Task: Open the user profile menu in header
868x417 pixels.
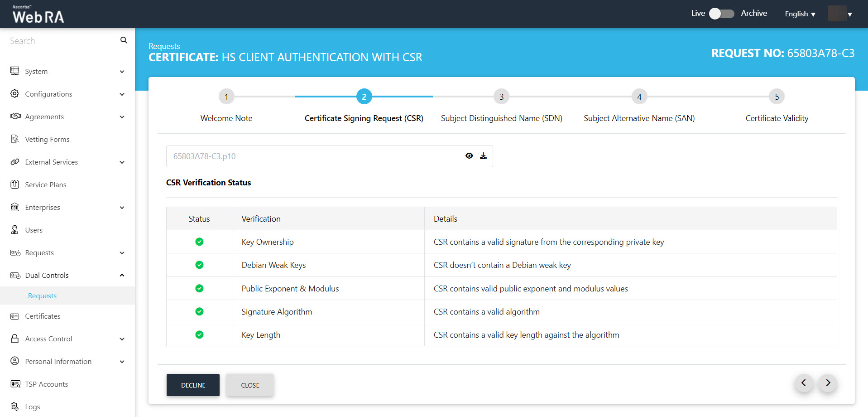Action: point(840,14)
